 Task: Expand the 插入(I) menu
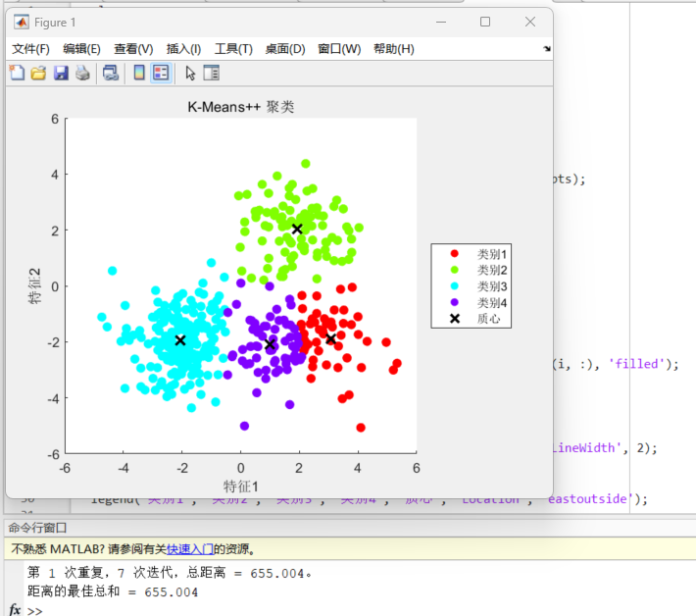coord(184,49)
